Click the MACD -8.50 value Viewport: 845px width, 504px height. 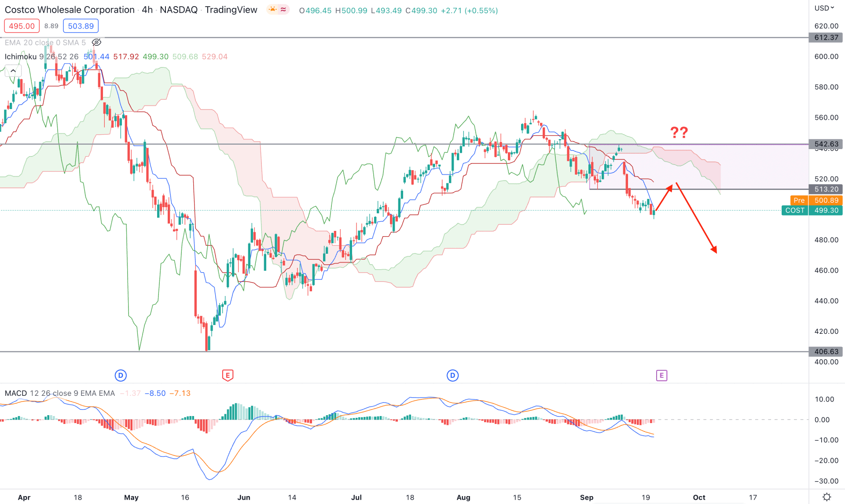155,393
